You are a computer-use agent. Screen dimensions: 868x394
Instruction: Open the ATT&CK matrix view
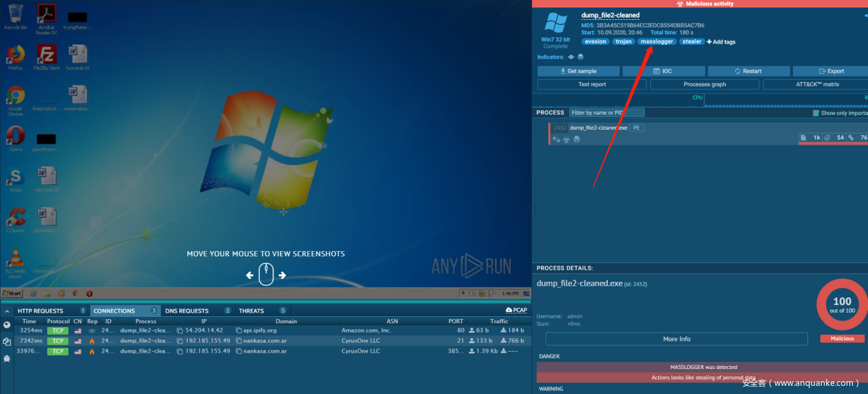[x=817, y=84]
